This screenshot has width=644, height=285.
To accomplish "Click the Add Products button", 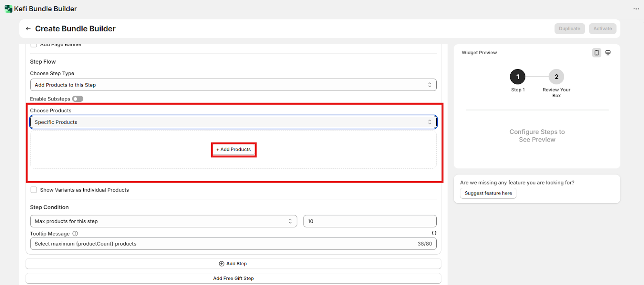I will 234,150.
